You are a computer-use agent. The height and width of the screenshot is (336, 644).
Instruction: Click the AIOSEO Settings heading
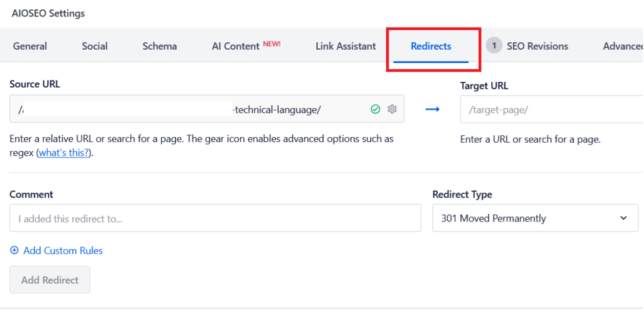(x=48, y=13)
